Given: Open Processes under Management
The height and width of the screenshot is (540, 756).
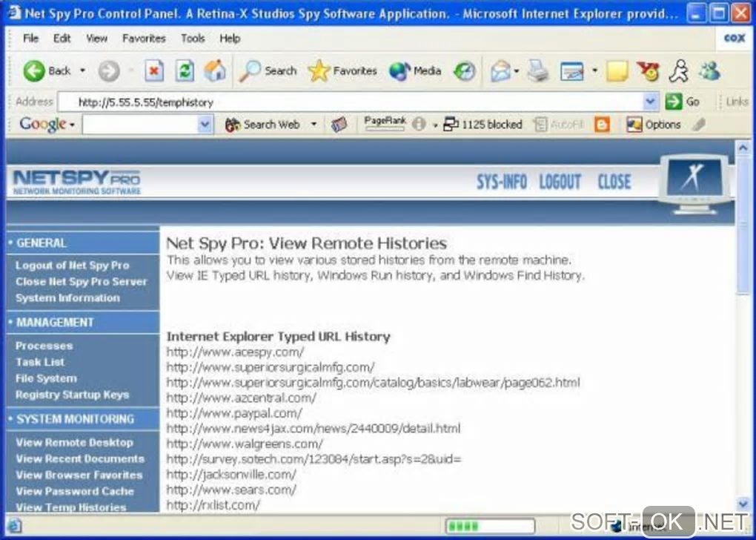Looking at the screenshot, I should tap(44, 346).
